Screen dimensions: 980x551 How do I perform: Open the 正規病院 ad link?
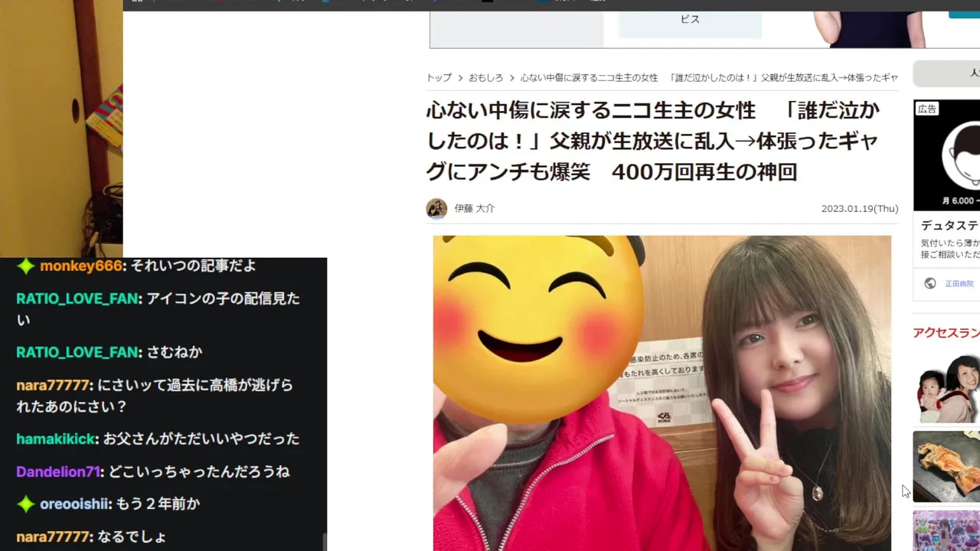[959, 283]
